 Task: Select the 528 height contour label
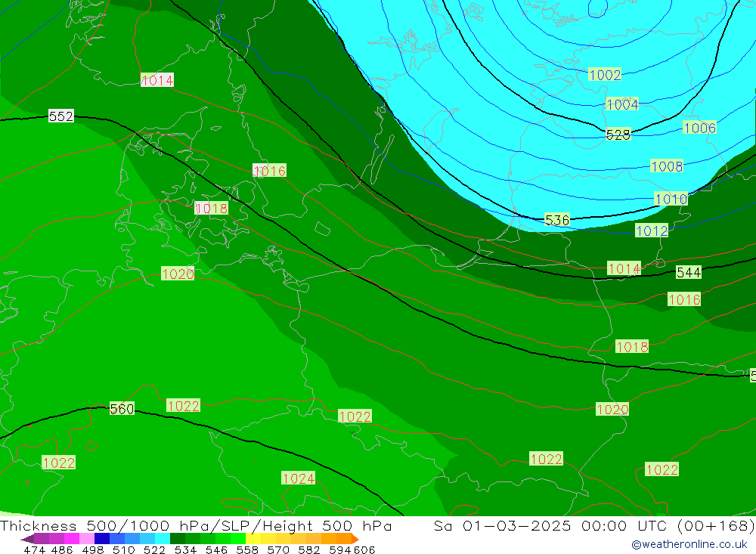tap(618, 135)
